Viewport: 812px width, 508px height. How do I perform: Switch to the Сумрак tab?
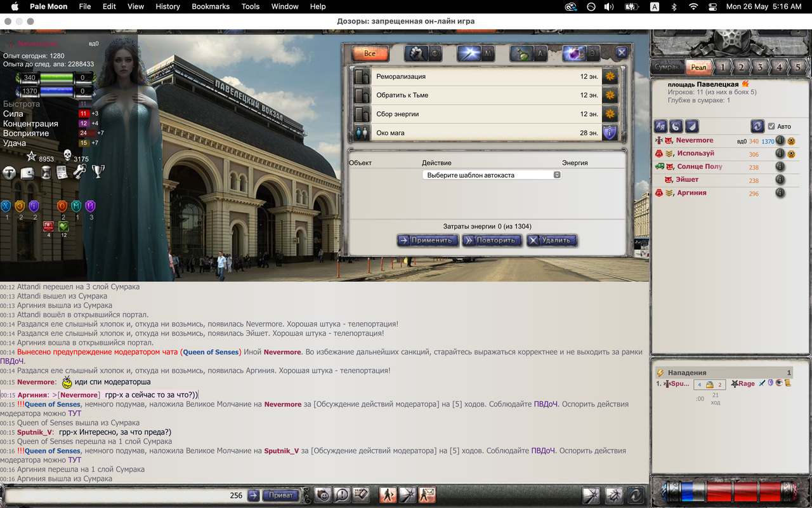pyautogui.click(x=667, y=67)
